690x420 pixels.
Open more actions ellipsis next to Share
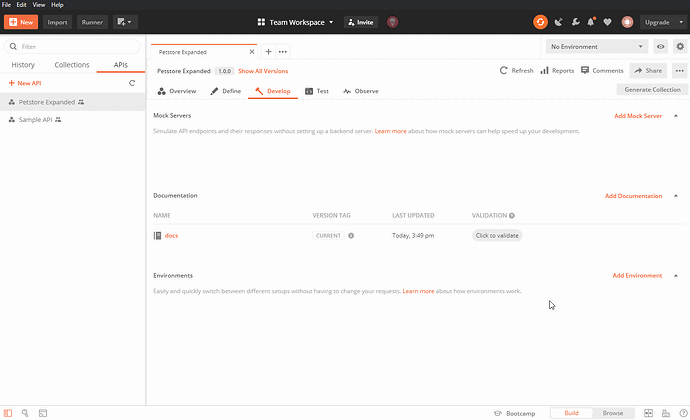[x=680, y=70]
